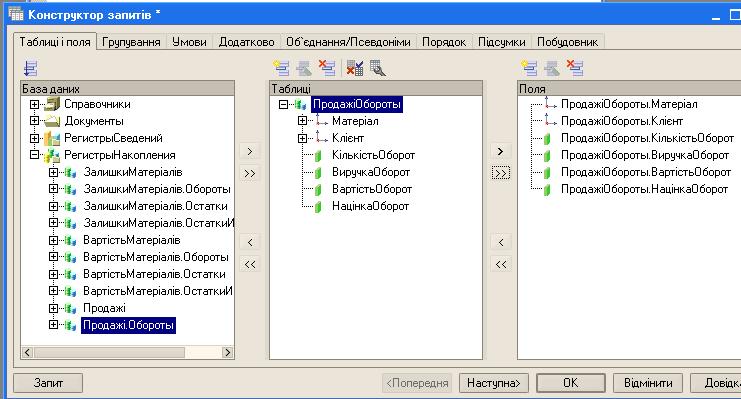Remove all tables with << beside Таблиці

(250, 264)
